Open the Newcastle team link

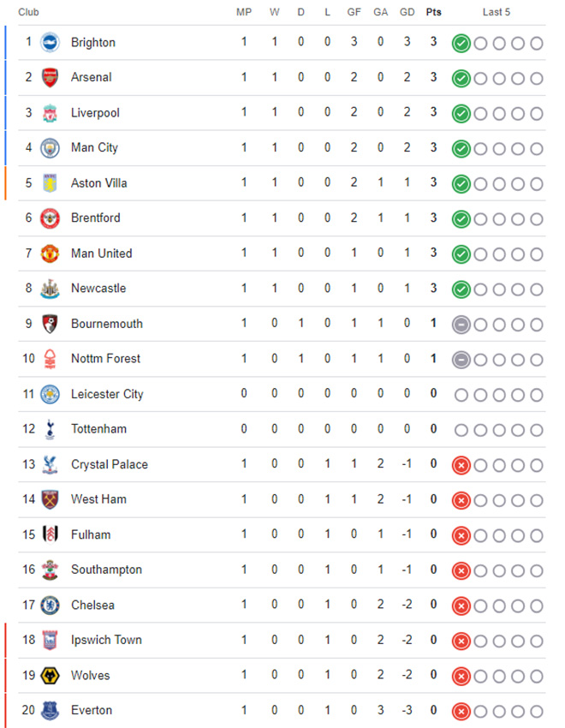(x=98, y=289)
